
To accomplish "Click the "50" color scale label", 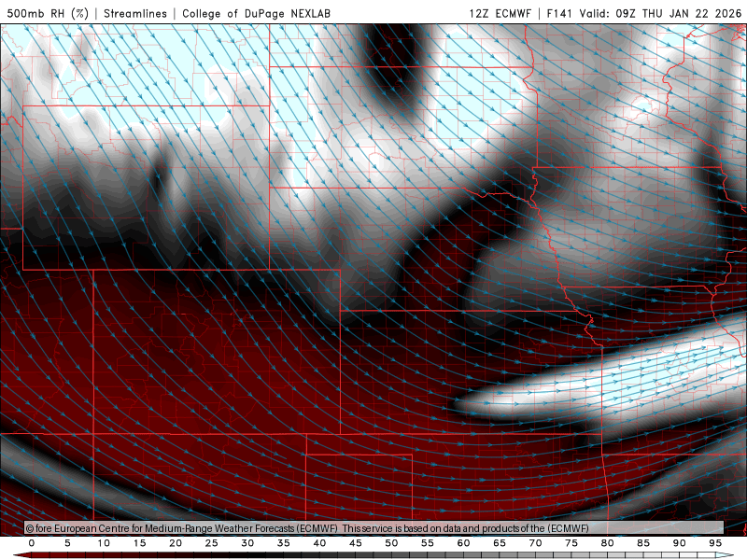I will 391,543.
